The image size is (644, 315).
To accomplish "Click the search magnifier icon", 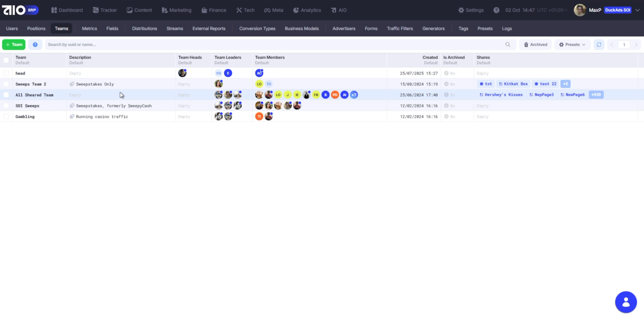I will click(x=508, y=45).
